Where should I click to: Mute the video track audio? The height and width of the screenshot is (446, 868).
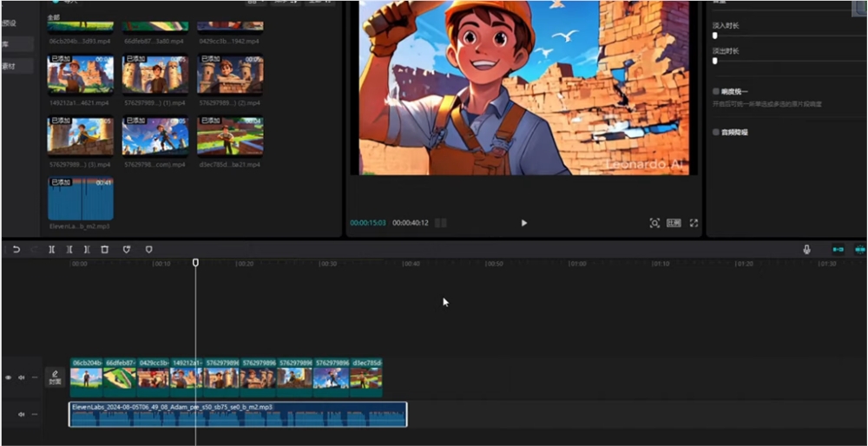point(22,377)
